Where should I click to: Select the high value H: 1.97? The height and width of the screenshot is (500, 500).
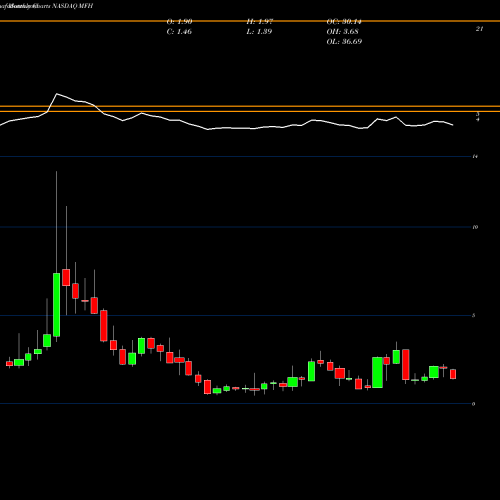coord(260,22)
